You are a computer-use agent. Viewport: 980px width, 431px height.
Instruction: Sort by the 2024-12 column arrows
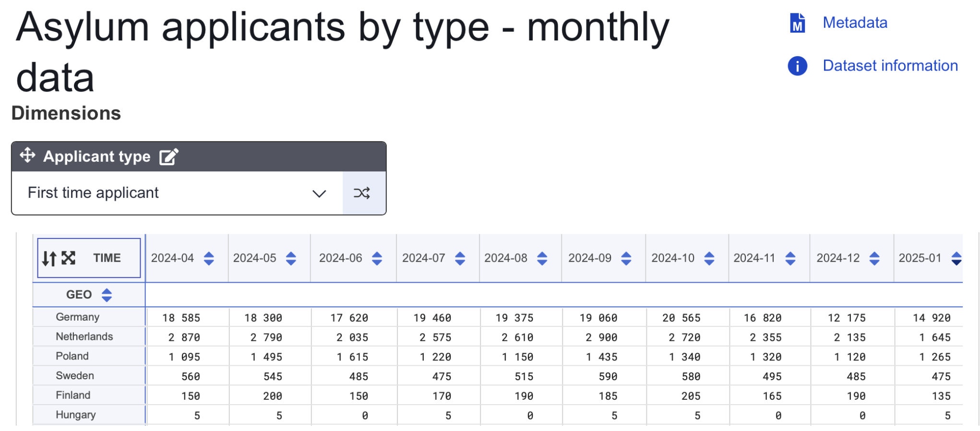(874, 258)
